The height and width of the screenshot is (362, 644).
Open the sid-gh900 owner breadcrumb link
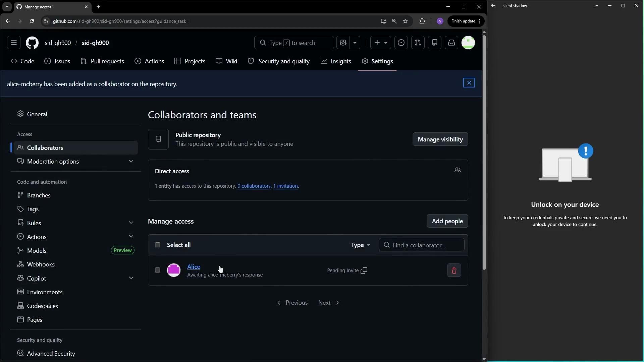58,43
